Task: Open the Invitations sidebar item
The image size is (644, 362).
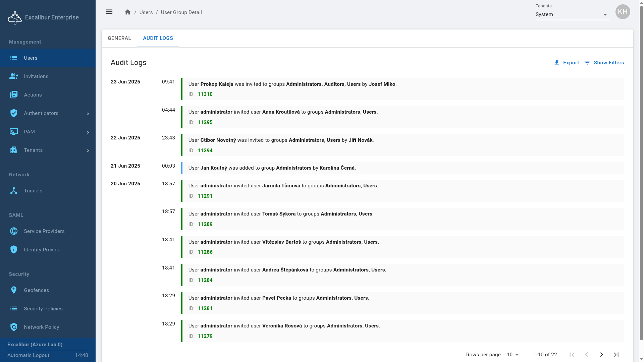Action: coord(36,76)
